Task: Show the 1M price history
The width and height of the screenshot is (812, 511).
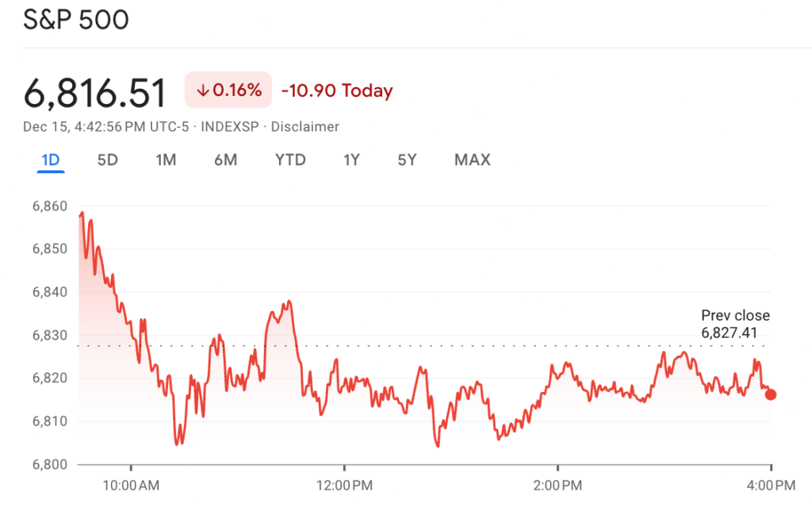Action: 166,160
